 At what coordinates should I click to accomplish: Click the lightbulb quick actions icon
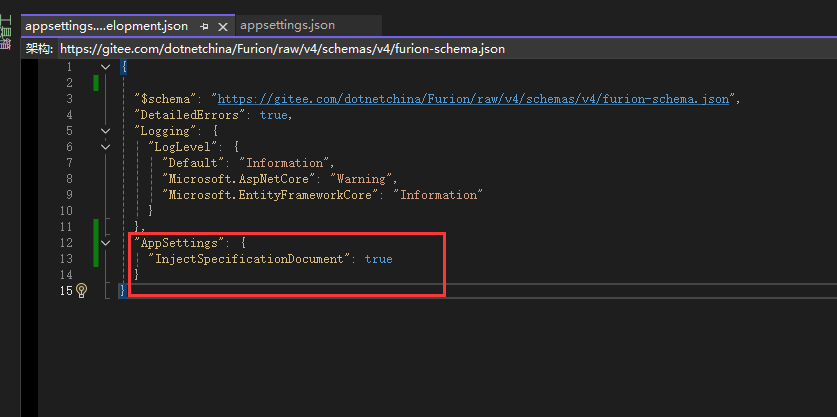point(82,291)
